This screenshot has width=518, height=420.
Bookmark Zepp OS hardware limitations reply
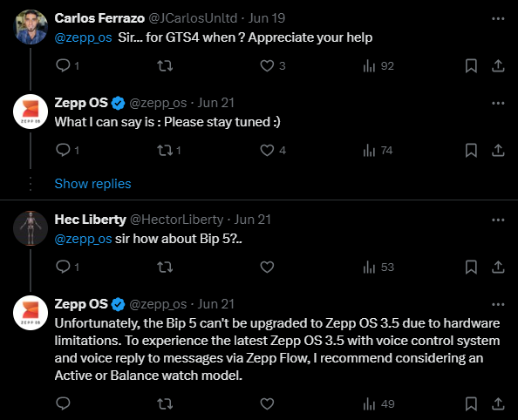471,403
